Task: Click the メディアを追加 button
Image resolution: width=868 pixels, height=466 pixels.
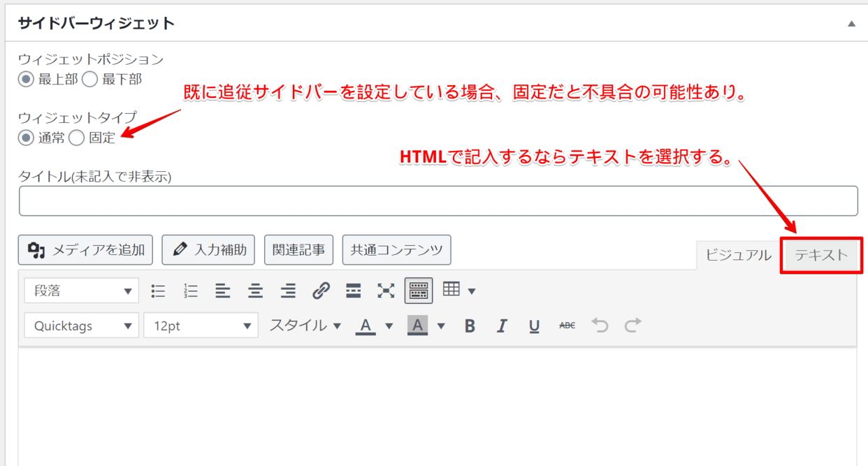Action: pos(85,249)
